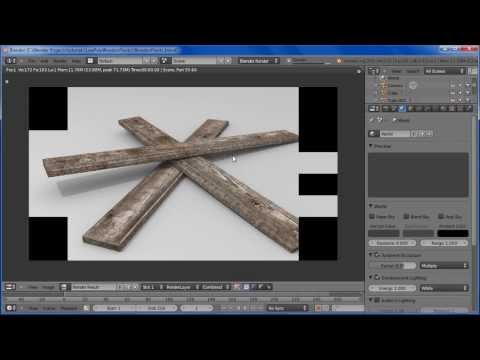
Task: Open the Combined pass selector
Action: click(215, 287)
